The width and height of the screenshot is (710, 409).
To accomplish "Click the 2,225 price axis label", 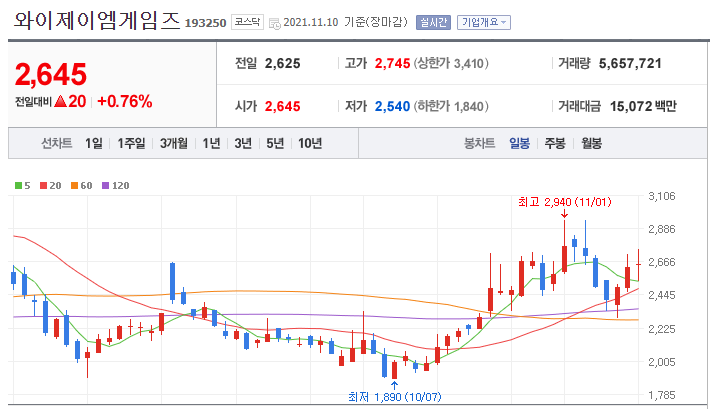I will (662, 329).
